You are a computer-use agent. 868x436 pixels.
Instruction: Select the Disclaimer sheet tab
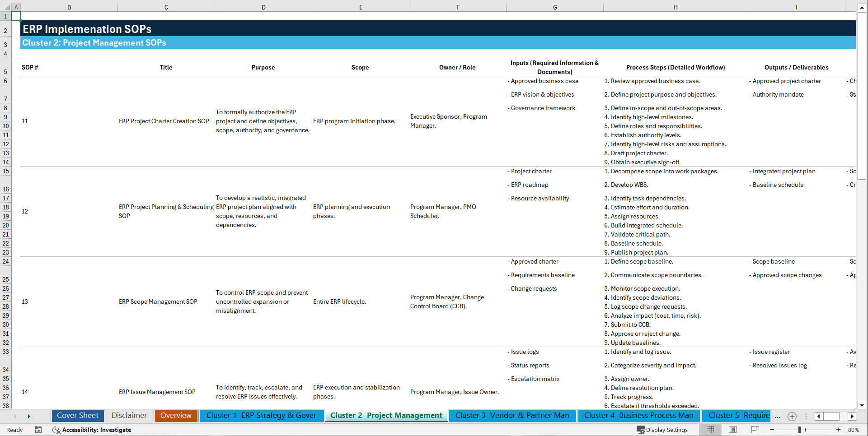click(129, 415)
